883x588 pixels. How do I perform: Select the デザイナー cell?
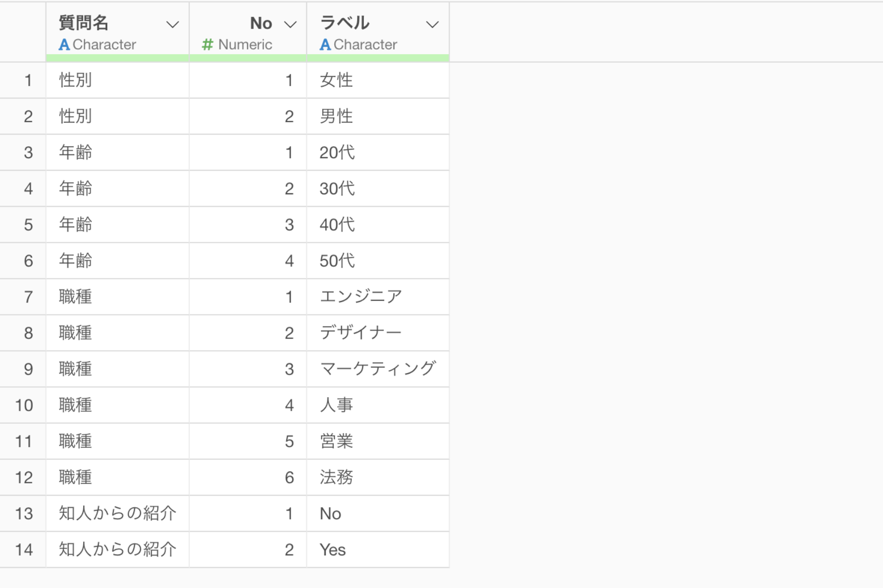361,333
